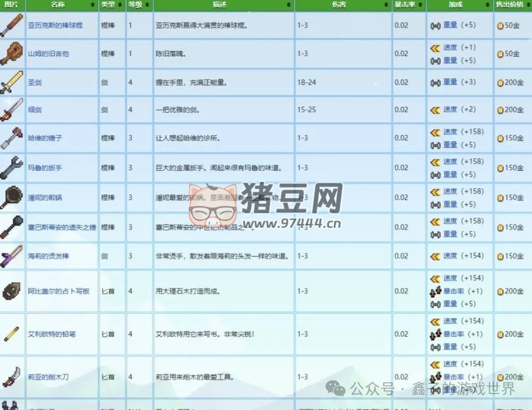Open the 亚历克斯的棒球棍 link
Screen dimensions: 532x410
pyautogui.click(x=57, y=25)
